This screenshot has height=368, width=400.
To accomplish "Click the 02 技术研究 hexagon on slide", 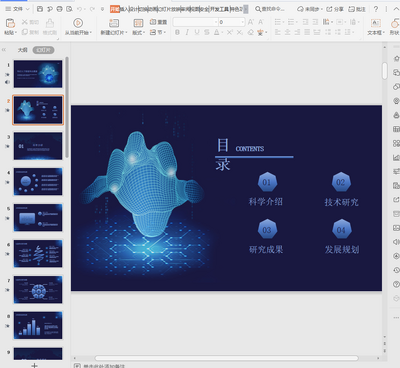I will pyautogui.click(x=341, y=182).
